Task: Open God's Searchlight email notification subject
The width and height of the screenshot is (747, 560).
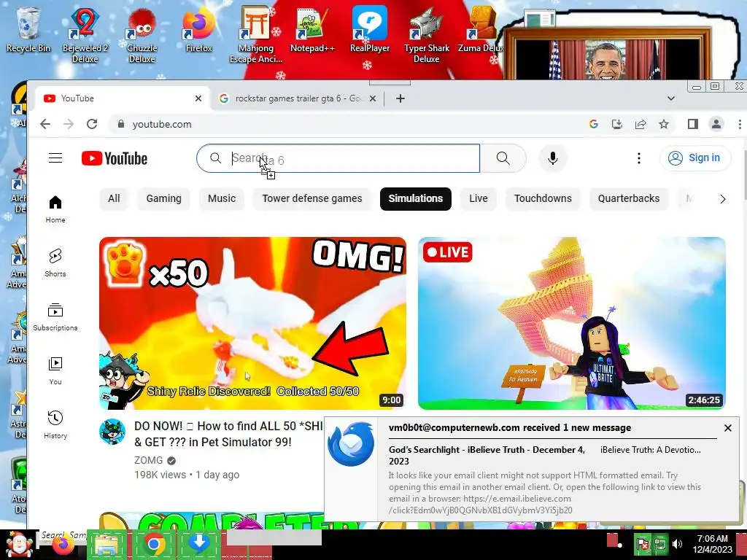Action: click(487, 455)
